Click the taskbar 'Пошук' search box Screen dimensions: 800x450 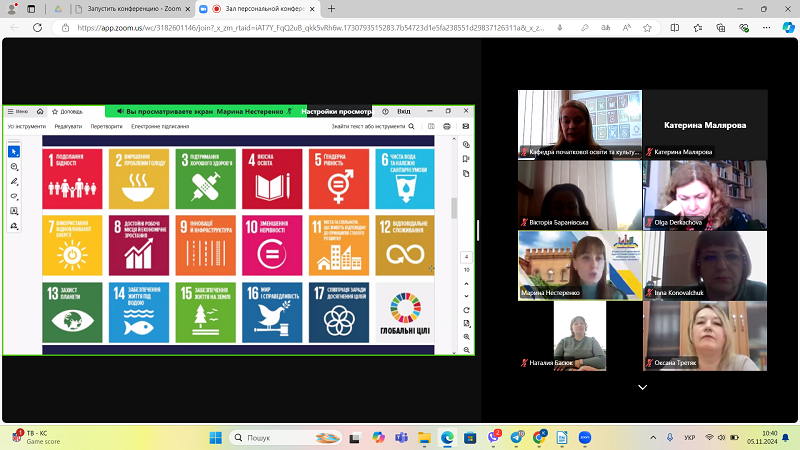286,438
